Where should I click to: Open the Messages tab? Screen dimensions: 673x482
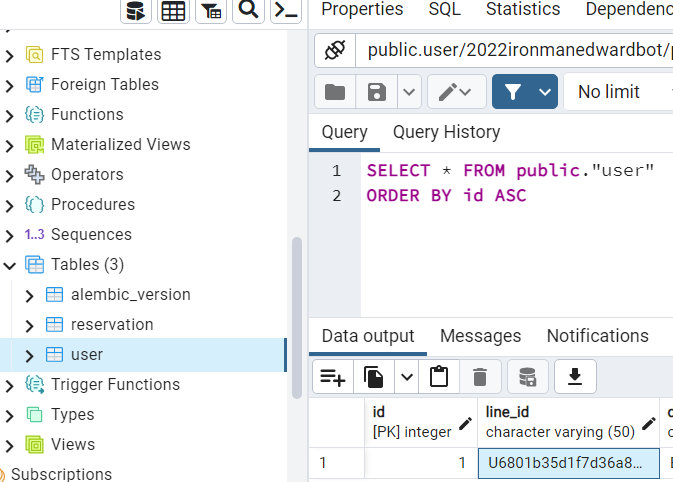tap(480, 336)
